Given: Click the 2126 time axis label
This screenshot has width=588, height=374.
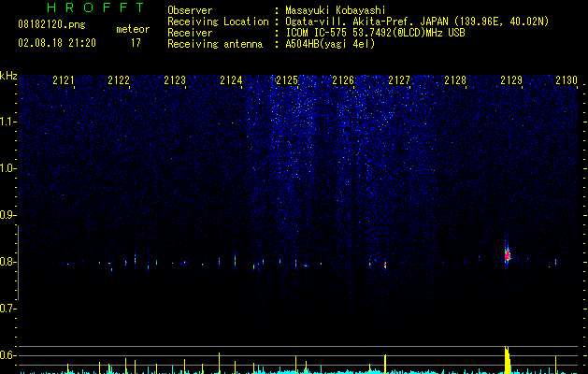Looking at the screenshot, I should point(343,80).
